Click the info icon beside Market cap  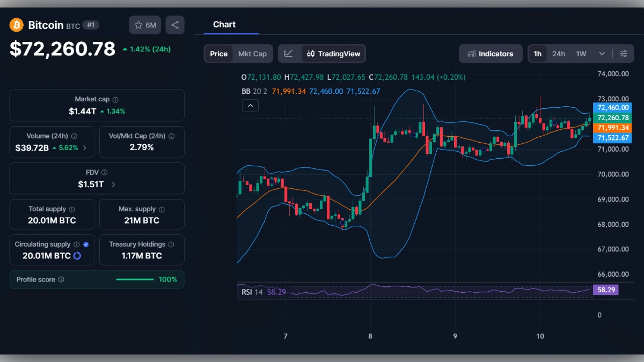[x=115, y=99]
